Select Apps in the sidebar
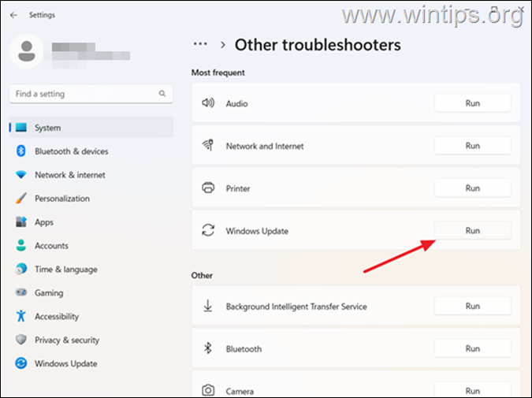This screenshot has height=398, width=532. 91,222
